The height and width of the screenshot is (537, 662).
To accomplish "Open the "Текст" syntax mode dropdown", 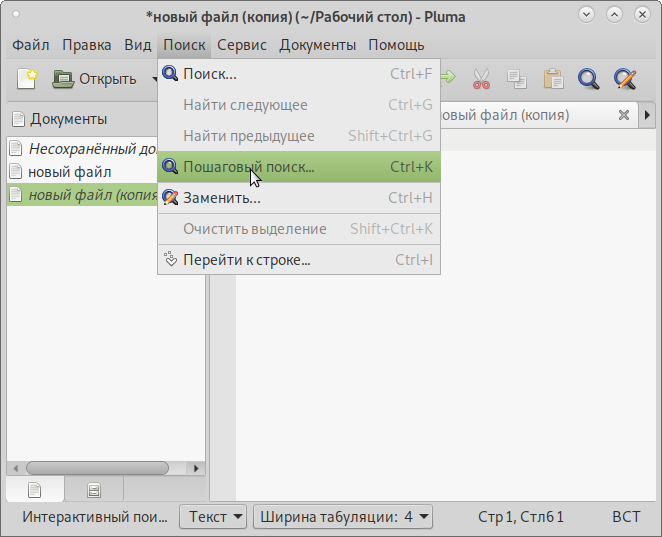I will [x=213, y=517].
